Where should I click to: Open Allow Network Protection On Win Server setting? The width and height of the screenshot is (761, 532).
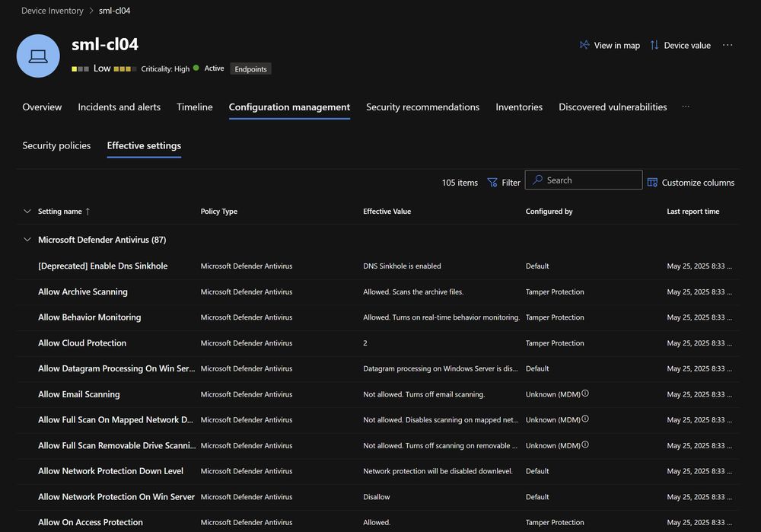click(x=116, y=496)
